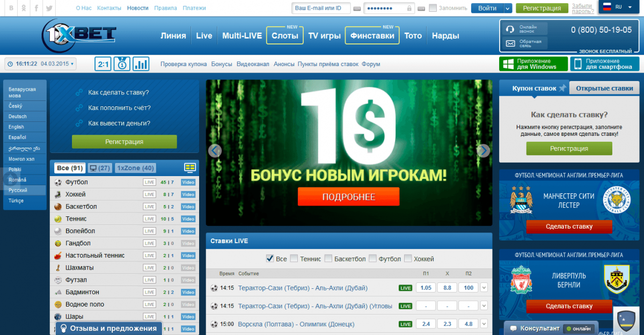Open the time and date dropdown
Image resolution: width=644 pixels, height=335 pixels.
click(40, 64)
